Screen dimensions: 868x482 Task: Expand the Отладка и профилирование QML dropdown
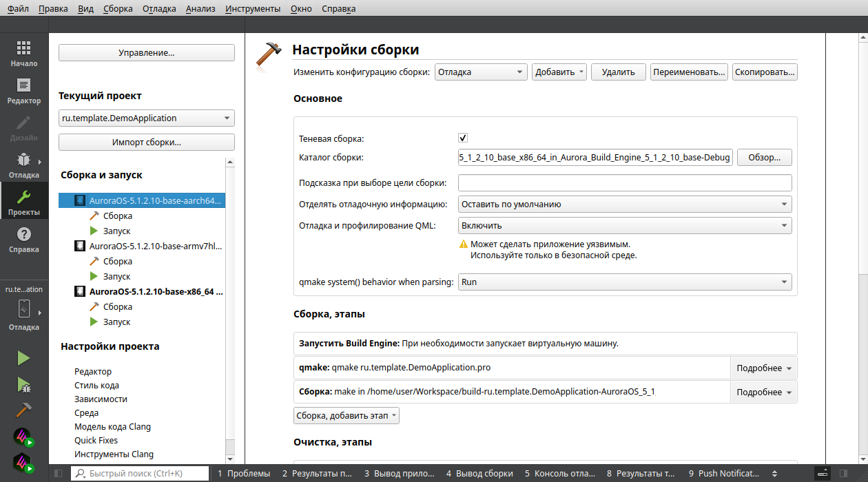[x=624, y=225]
